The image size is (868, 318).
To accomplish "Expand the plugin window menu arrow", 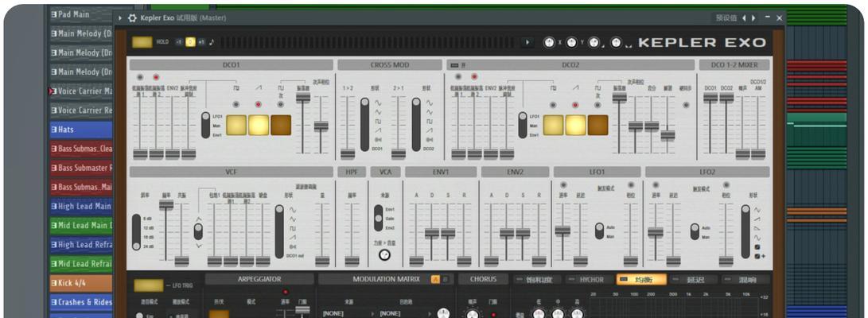I will click(x=121, y=17).
